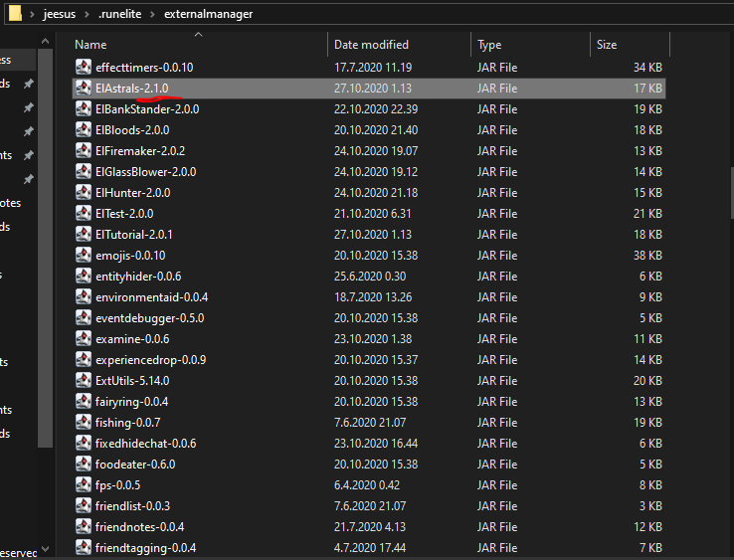The width and height of the screenshot is (734, 560).
Task: Sort files by the Name column header
Action: point(91,45)
